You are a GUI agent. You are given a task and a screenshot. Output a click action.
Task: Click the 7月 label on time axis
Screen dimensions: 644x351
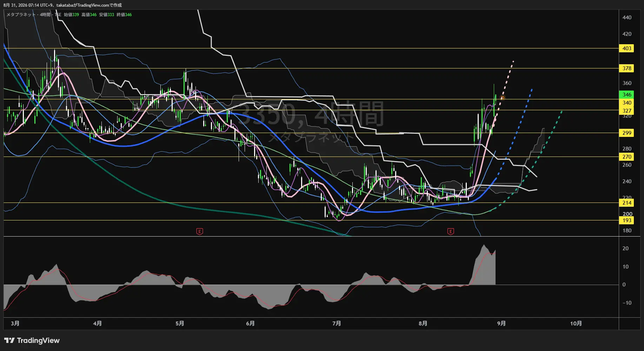[x=337, y=324]
